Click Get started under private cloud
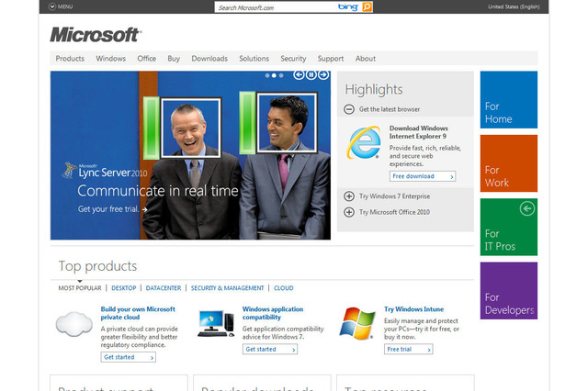Image resolution: width=588 pixels, height=391 pixels. pos(129,357)
